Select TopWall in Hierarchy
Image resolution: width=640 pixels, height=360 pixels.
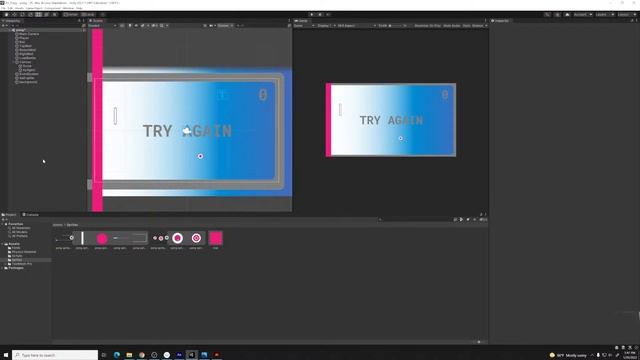tap(25, 46)
